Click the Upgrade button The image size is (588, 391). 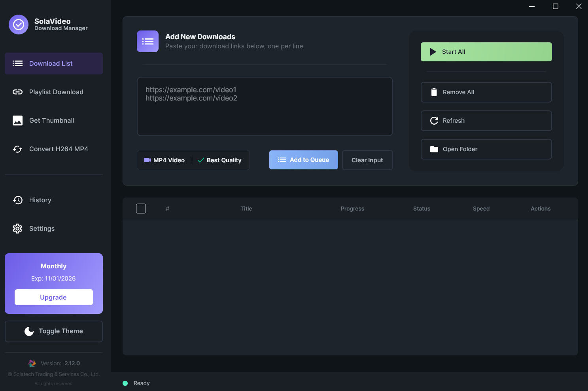tap(53, 297)
